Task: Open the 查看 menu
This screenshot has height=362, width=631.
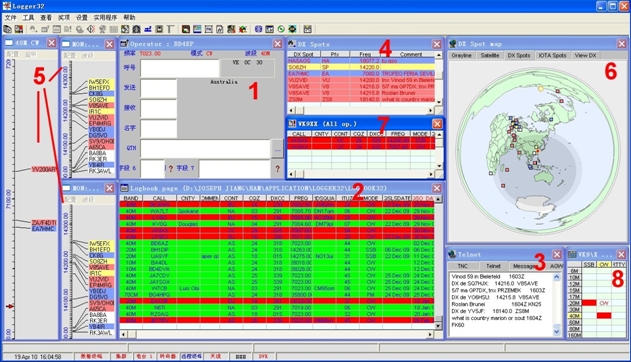Action: 46,17
